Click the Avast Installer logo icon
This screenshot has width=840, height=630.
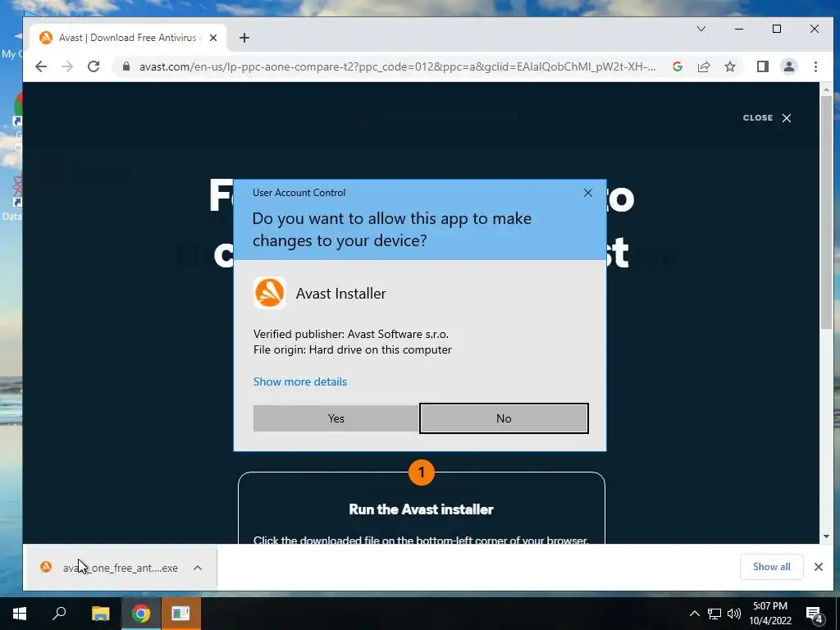pos(269,293)
